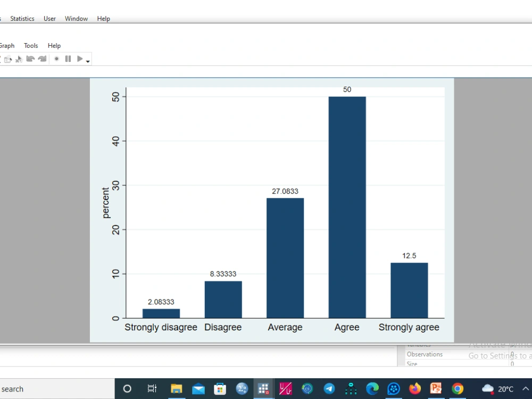
Task: Open the User menu
Action: (49, 19)
